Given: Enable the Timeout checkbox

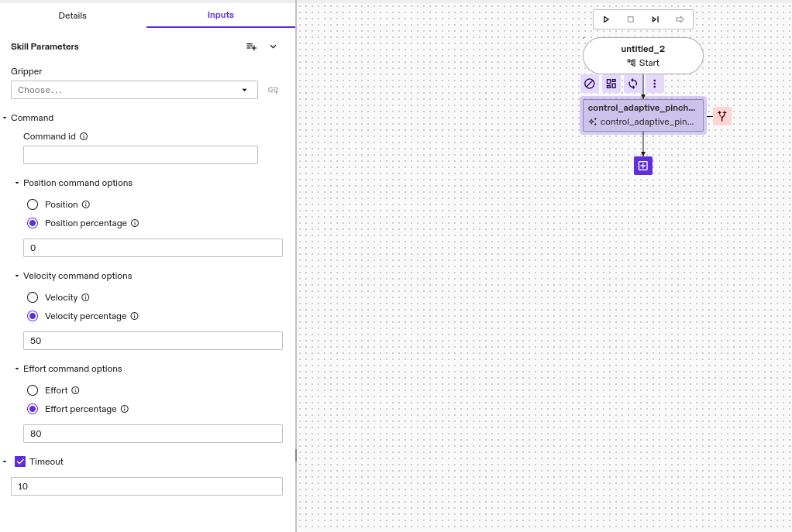Looking at the screenshot, I should coord(19,462).
